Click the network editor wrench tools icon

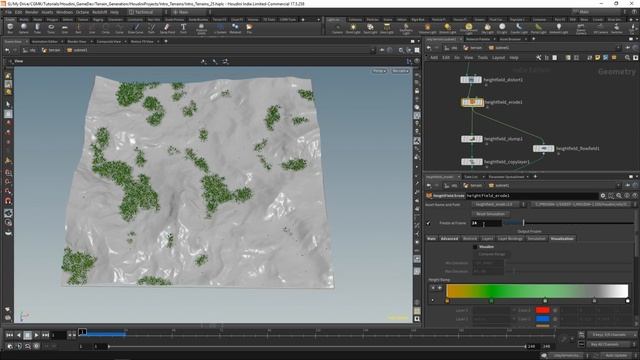539,58
